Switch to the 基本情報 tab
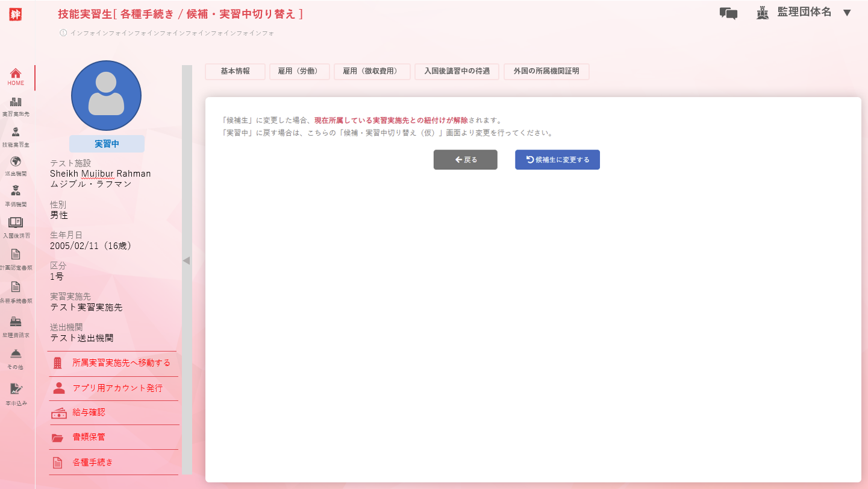This screenshot has width=868, height=489. pyautogui.click(x=235, y=71)
